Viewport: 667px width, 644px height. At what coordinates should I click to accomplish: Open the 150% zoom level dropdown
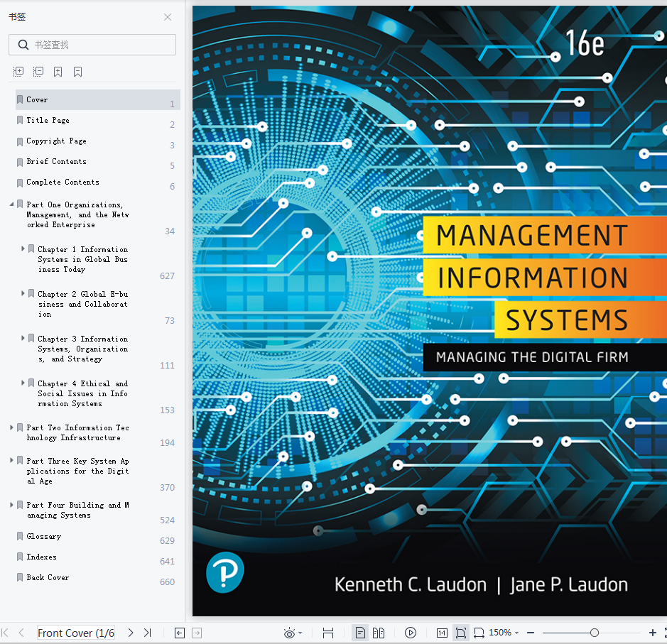(x=504, y=633)
